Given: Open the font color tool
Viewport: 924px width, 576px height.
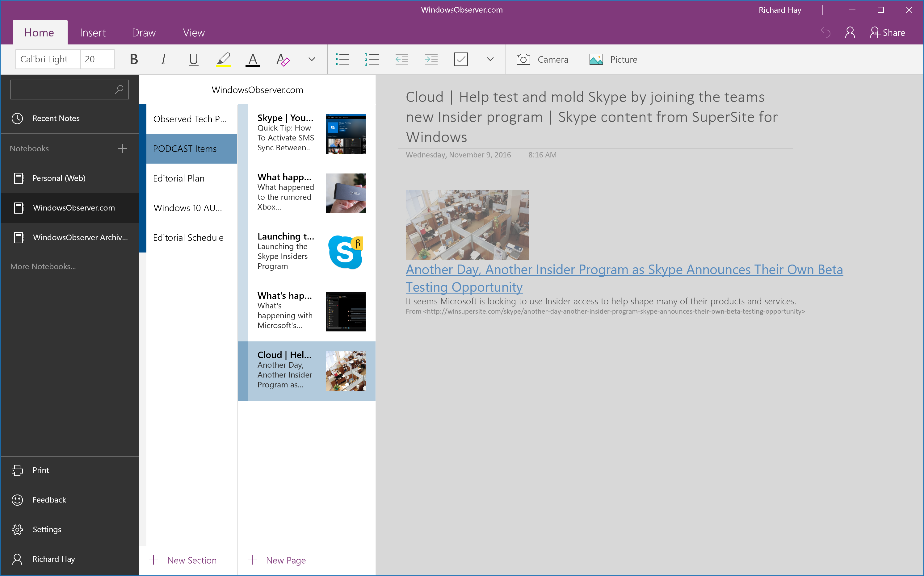Looking at the screenshot, I should point(253,59).
